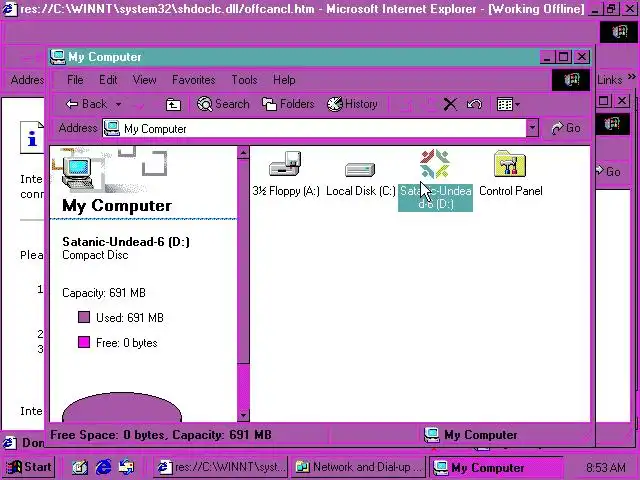Click the Internet Explorer Windows logo throbber

point(620,32)
